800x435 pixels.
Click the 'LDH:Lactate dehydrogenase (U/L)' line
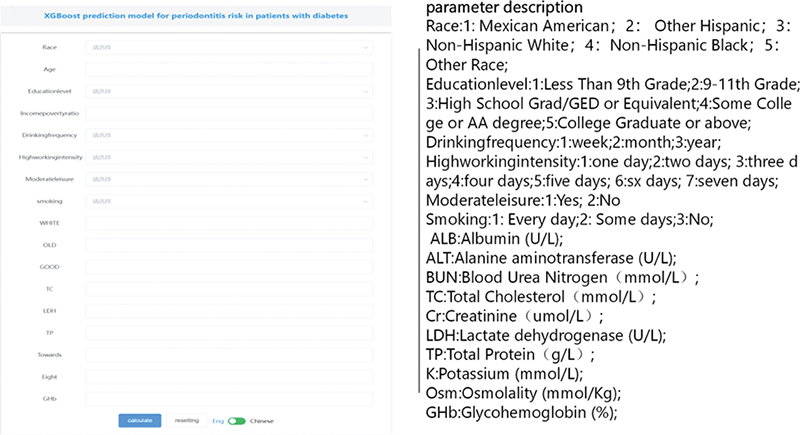[546, 336]
